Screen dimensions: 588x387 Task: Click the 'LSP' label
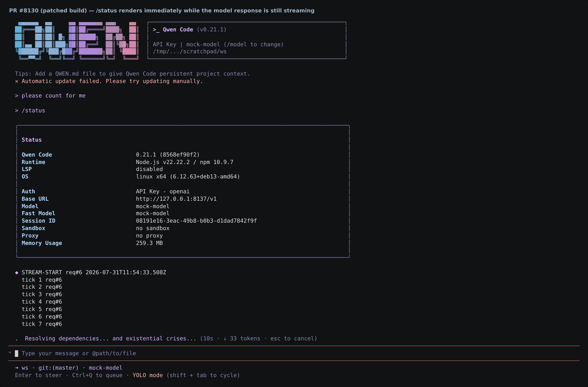[x=27, y=169]
